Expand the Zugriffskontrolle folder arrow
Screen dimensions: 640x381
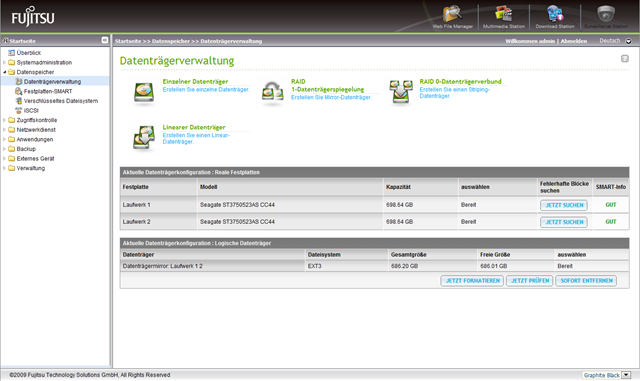point(4,120)
